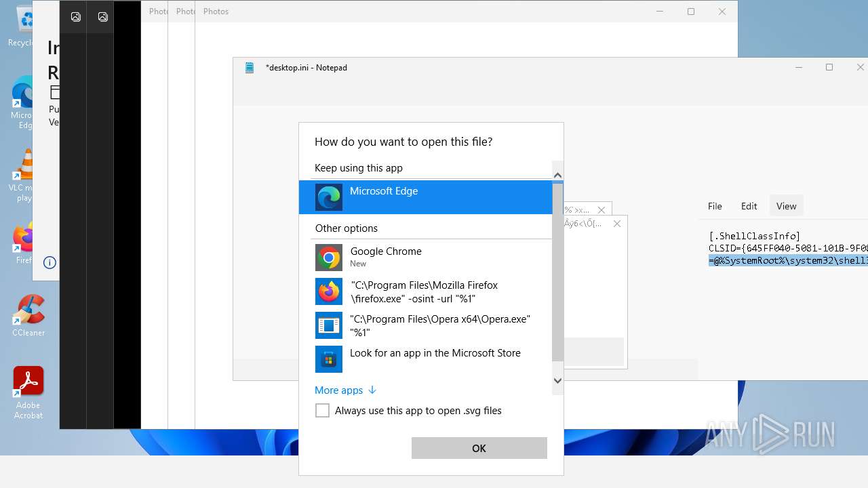Enable Always use this app for .svg files
Viewport: 868px width, 488px height.
click(x=322, y=411)
